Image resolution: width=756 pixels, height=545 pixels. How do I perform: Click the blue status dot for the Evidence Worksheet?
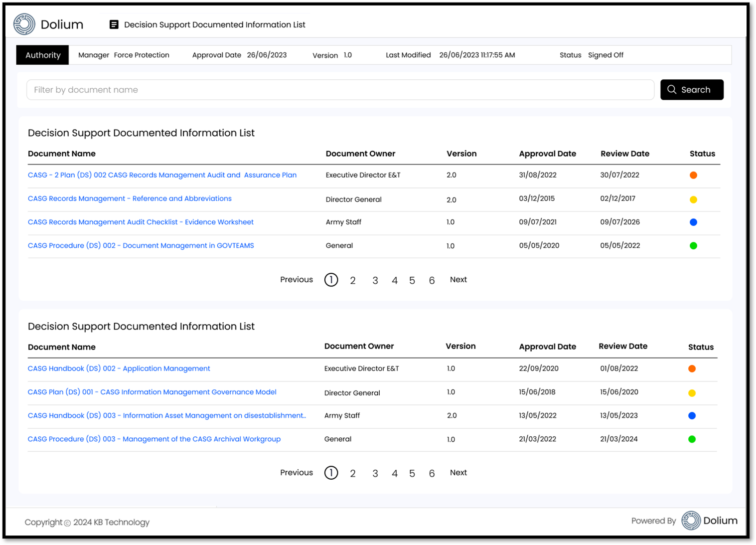point(693,222)
